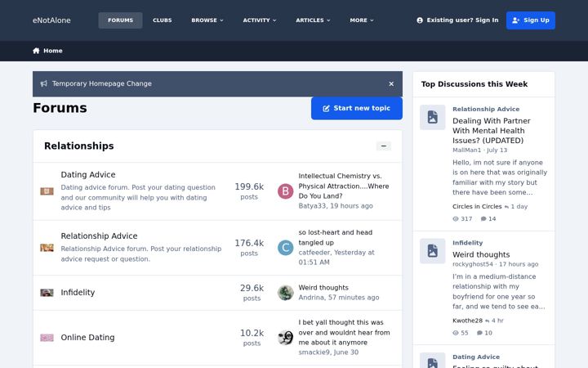Click username Batya33

tap(312, 206)
